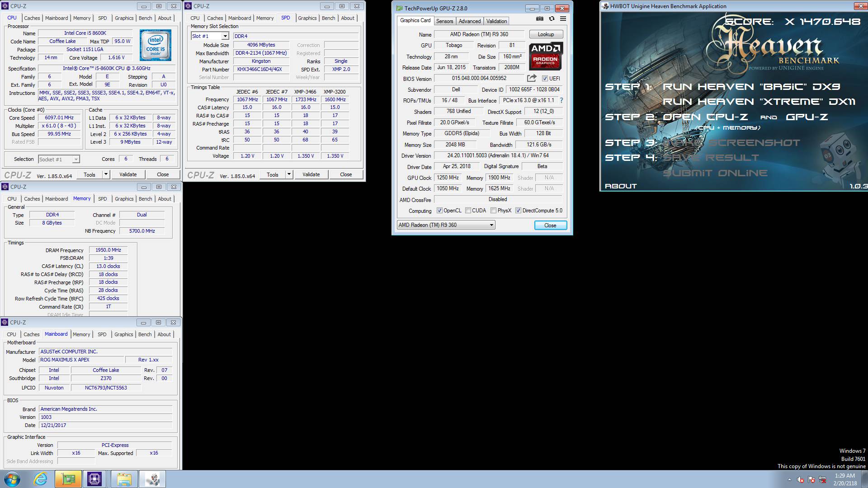Viewport: 868px width, 488px height.
Task: Click Close button in CPU-Z CPU window
Action: coord(163,174)
